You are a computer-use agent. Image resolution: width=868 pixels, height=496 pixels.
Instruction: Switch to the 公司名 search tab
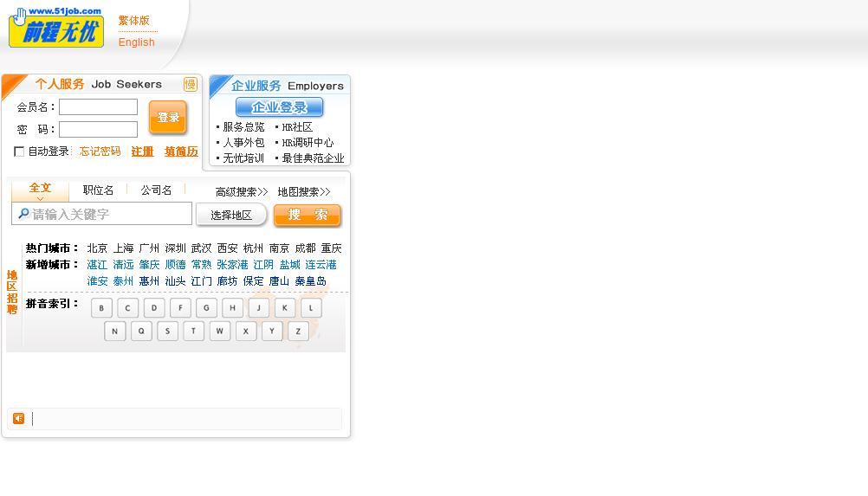[156, 190]
